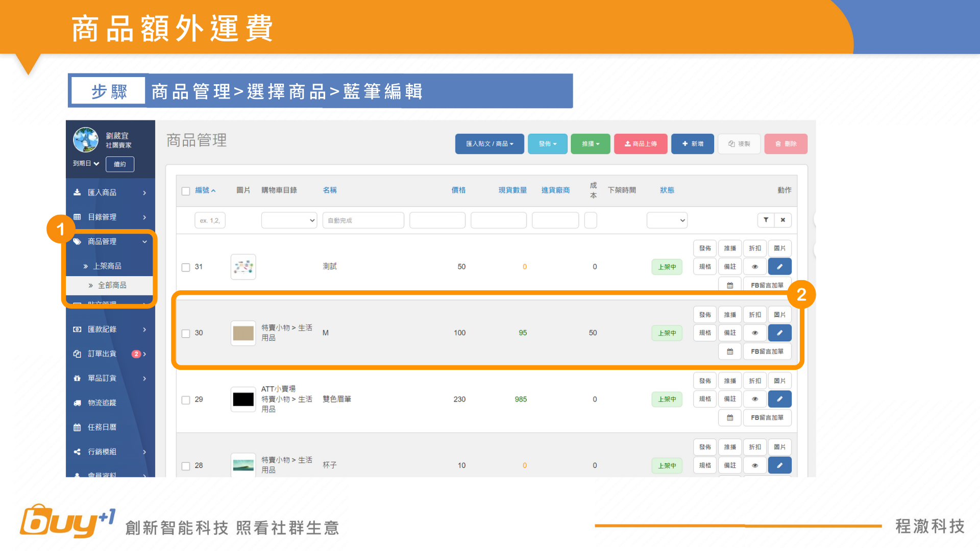Open the 狀態 filter dropdown
Viewport: 980px width, 551px height.
click(x=667, y=220)
